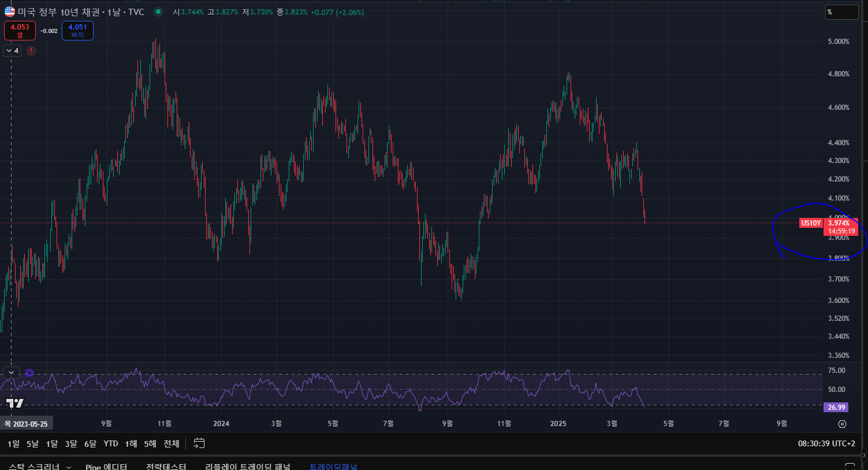This screenshot has height=470, width=868.
Task: Click the 11월 label after 2024
Action: point(504,424)
